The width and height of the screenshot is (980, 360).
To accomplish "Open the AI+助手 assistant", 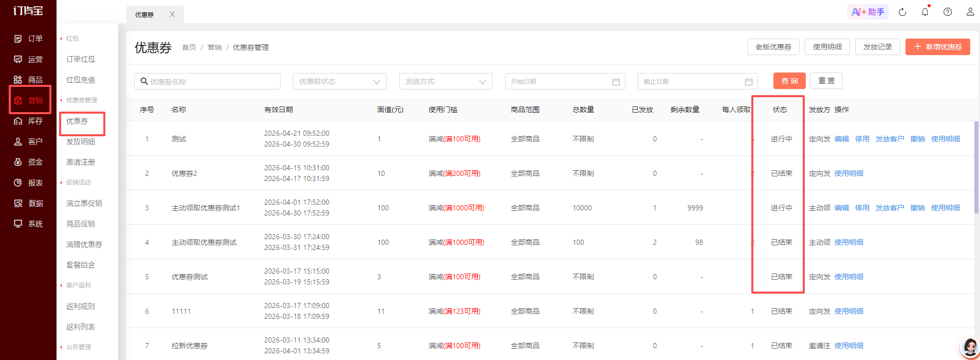I will click(x=868, y=12).
